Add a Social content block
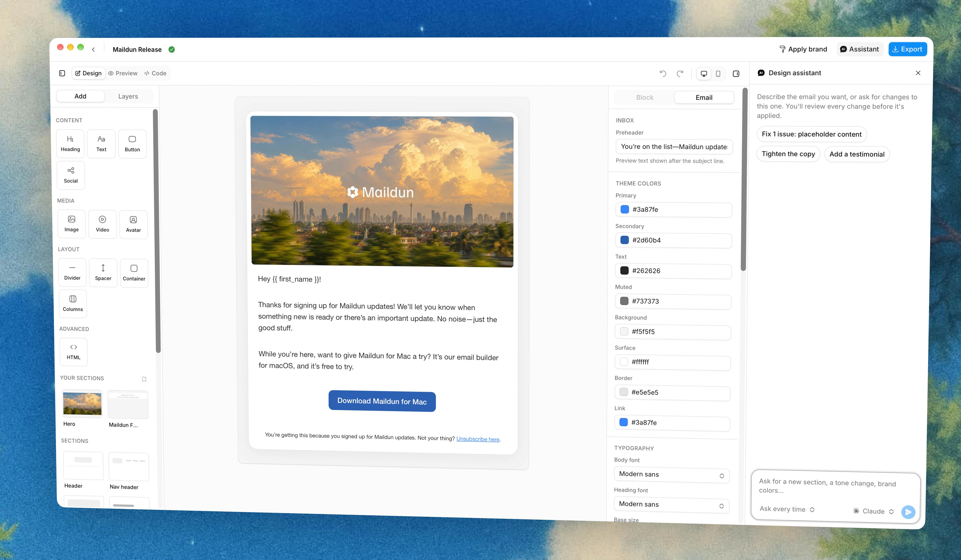Screen dimensions: 961x560 point(71,175)
